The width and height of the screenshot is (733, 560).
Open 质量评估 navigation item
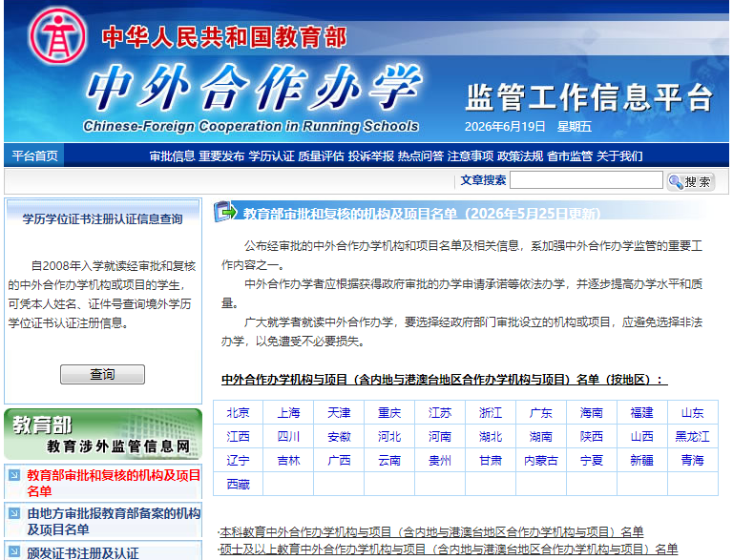(321, 156)
